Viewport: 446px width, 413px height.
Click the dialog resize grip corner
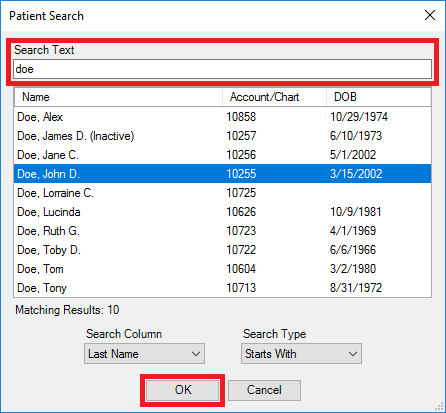coord(440,407)
